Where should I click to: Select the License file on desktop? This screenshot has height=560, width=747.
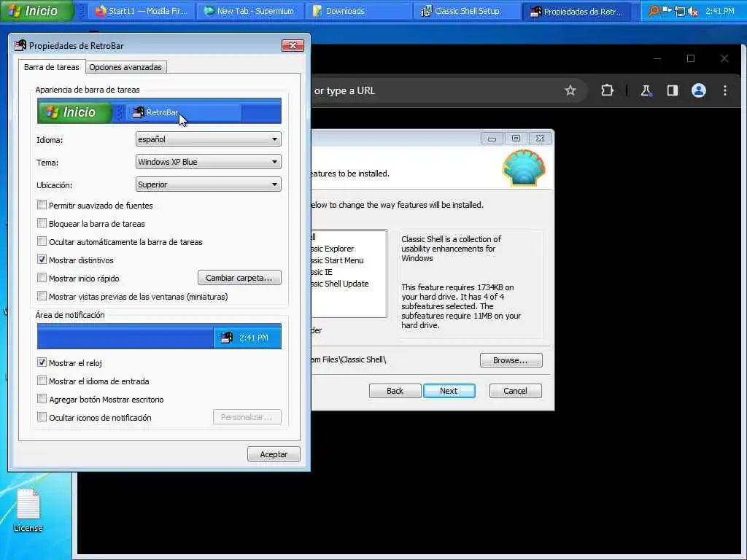pyautogui.click(x=28, y=510)
